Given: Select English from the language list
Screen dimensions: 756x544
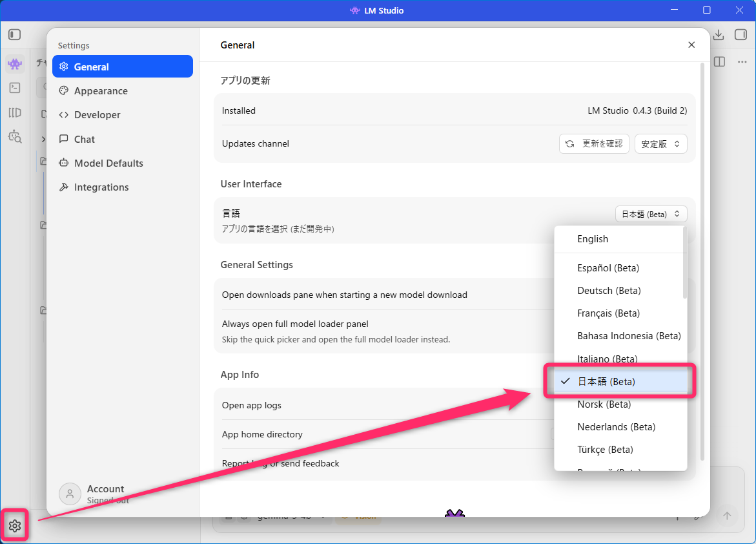Looking at the screenshot, I should coord(593,239).
